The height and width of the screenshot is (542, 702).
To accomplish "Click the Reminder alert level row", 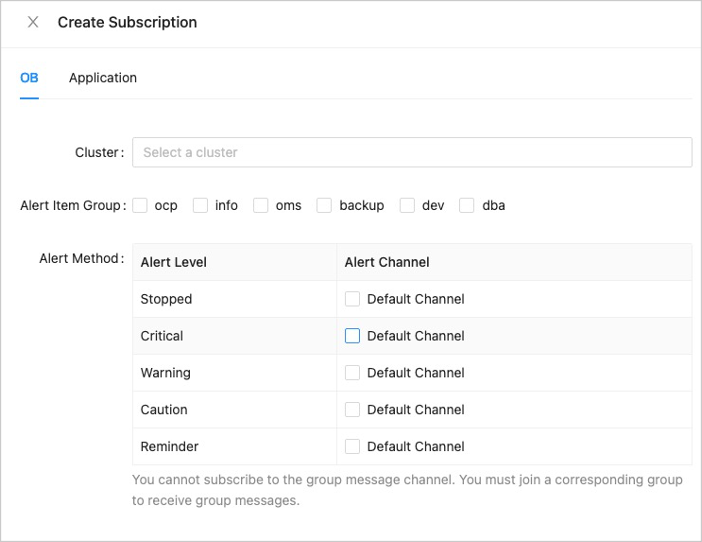I will click(169, 446).
